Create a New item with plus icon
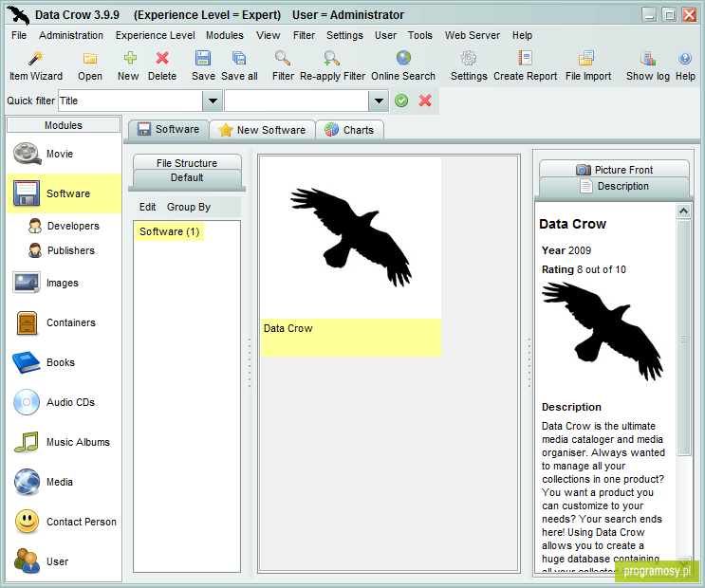705x588 pixels. 129,65
